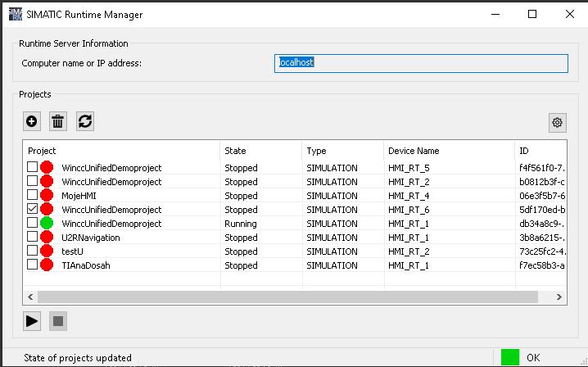Viewport: 588px width, 367px height.
Task: Click the HMI_RT_5 device name cell
Action: click(409, 168)
